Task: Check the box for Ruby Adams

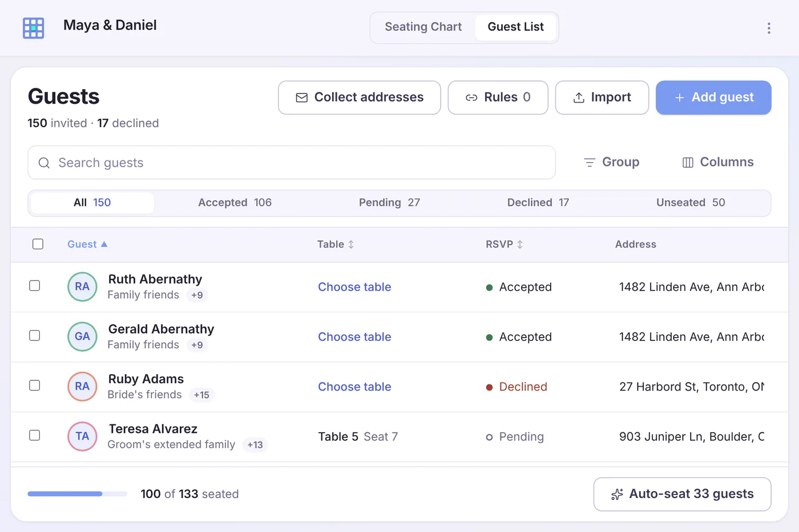Action: click(x=35, y=385)
